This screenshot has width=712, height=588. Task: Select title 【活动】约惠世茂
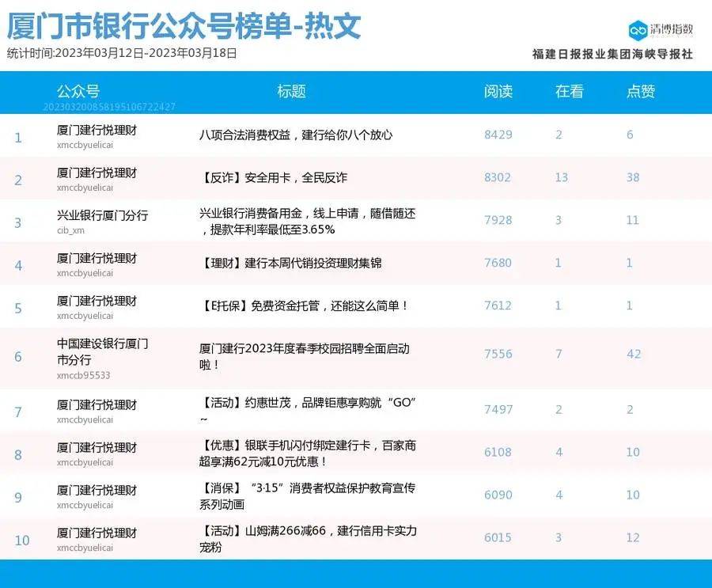[x=308, y=409]
